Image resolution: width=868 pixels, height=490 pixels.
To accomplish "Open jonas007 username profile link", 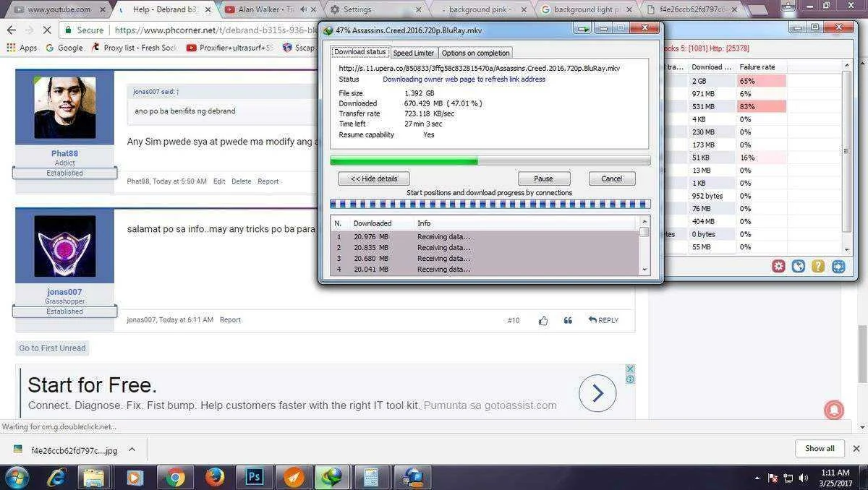I will [x=65, y=292].
